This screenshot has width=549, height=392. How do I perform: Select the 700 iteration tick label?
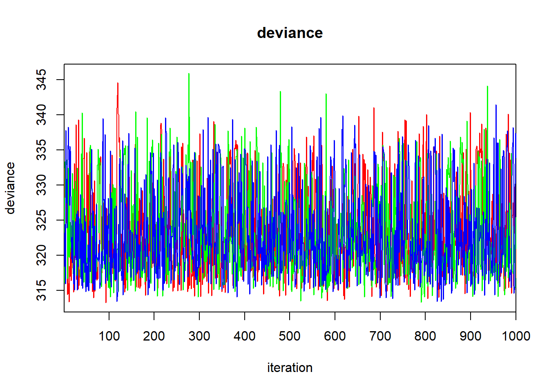point(380,336)
